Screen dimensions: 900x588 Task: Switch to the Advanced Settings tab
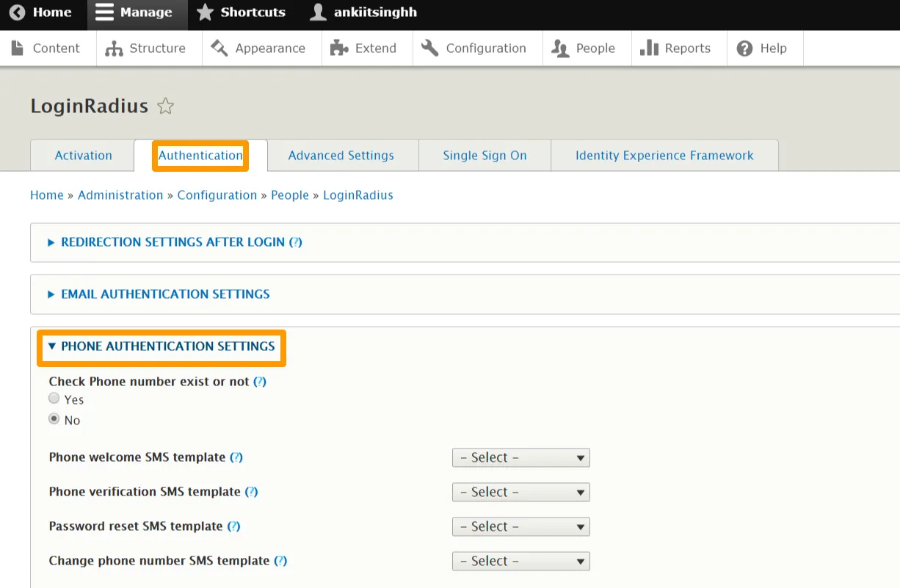coord(341,156)
